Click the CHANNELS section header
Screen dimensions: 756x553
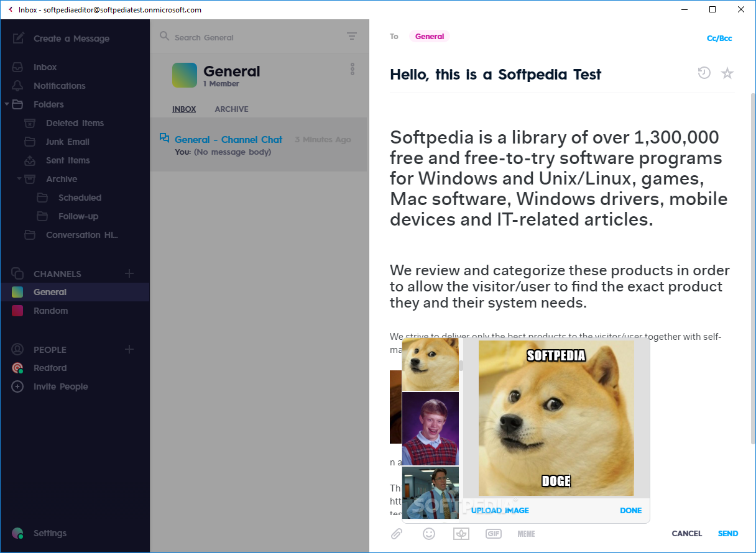(57, 274)
